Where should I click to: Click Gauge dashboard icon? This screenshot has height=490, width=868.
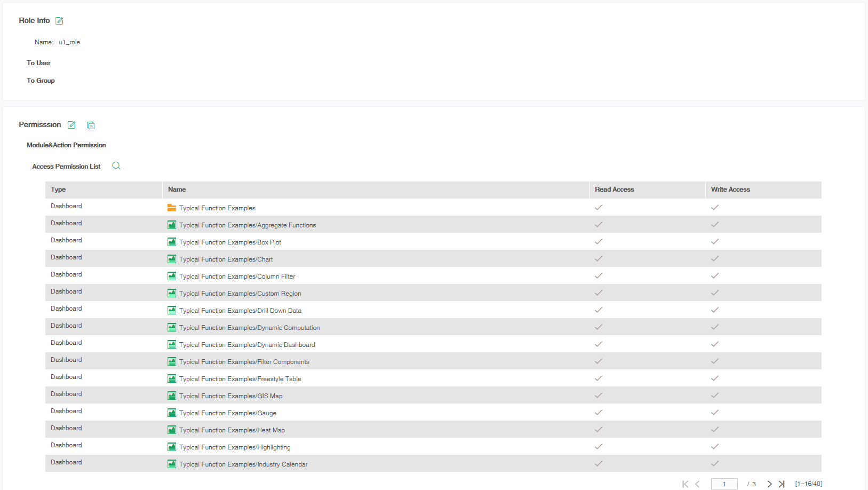tap(172, 413)
